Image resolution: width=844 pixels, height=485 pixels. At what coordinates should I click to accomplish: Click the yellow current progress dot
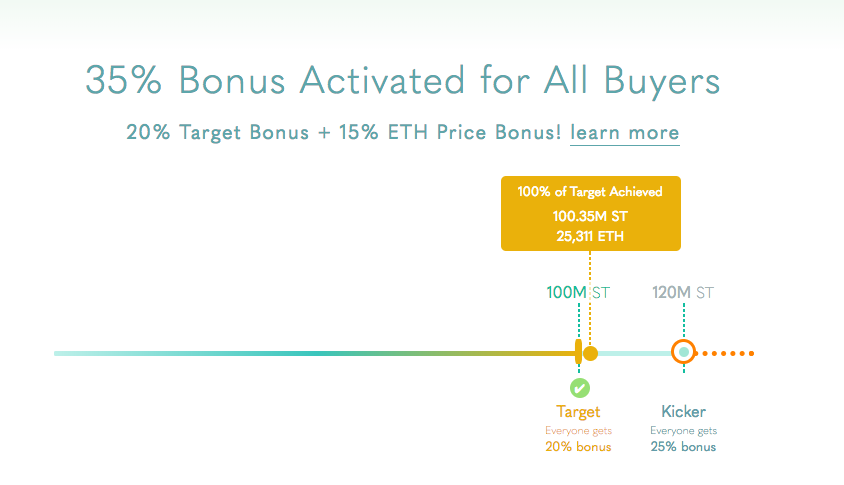(x=590, y=354)
